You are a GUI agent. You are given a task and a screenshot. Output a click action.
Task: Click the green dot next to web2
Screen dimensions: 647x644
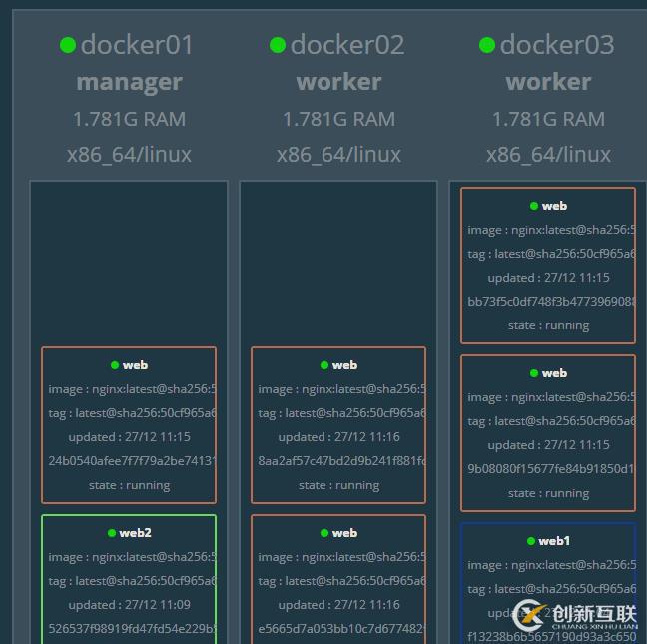[112, 533]
